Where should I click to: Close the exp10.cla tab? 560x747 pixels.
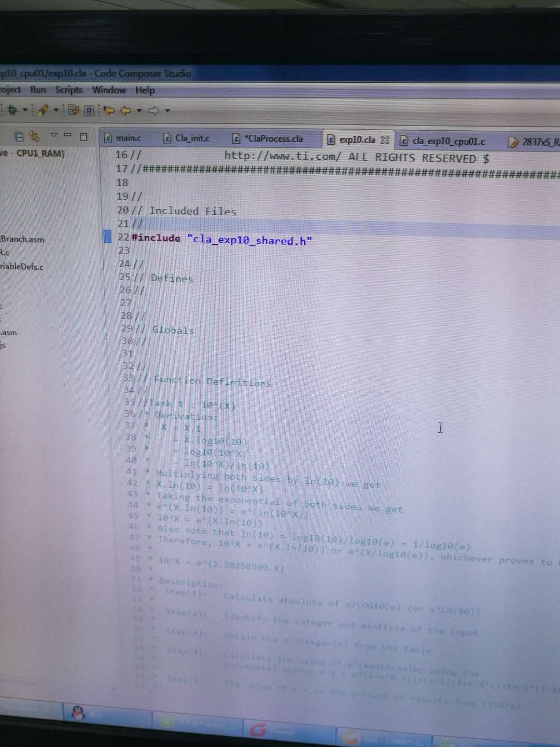[x=385, y=140]
